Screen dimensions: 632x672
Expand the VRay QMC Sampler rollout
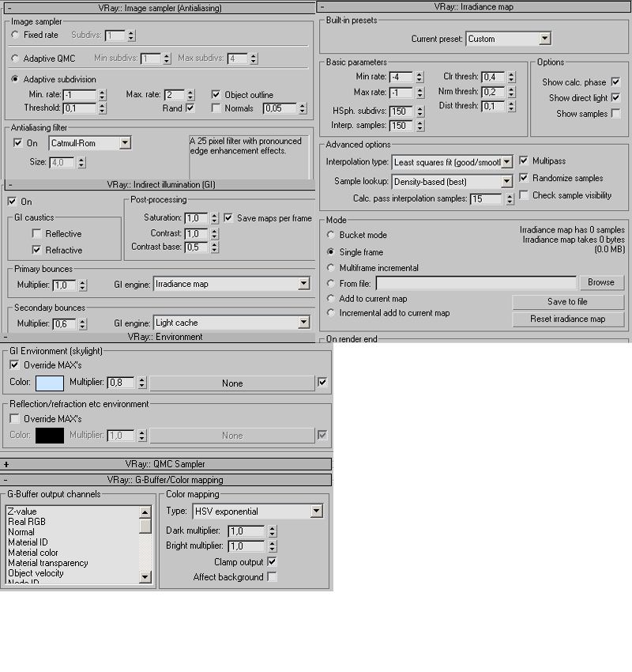coord(6,464)
